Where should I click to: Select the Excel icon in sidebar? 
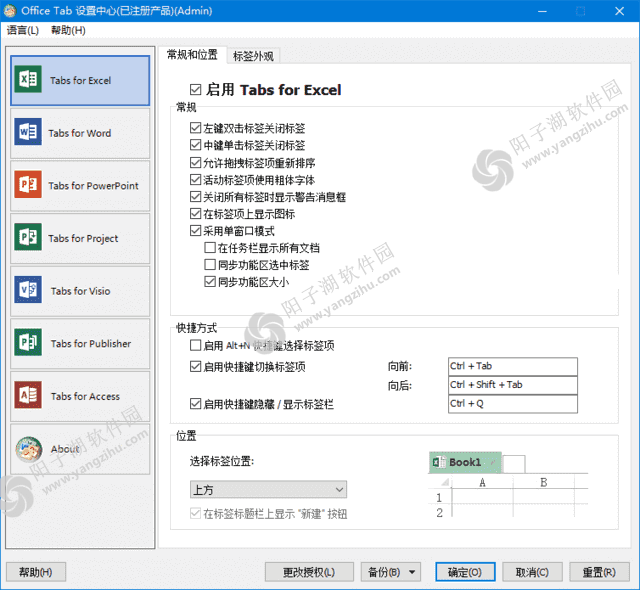pos(28,79)
